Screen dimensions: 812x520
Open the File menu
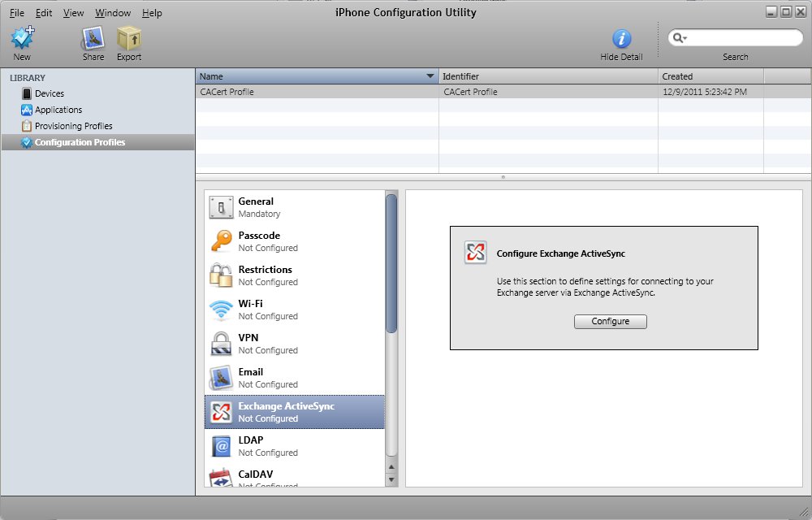pos(17,13)
